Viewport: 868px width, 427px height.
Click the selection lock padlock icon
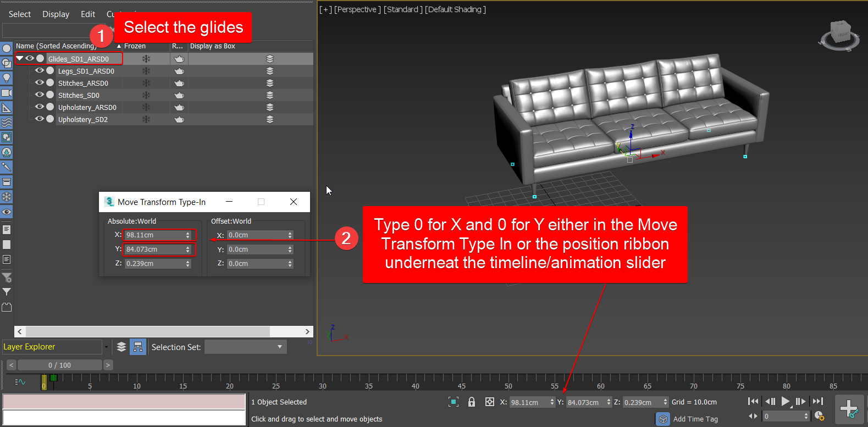click(x=471, y=402)
